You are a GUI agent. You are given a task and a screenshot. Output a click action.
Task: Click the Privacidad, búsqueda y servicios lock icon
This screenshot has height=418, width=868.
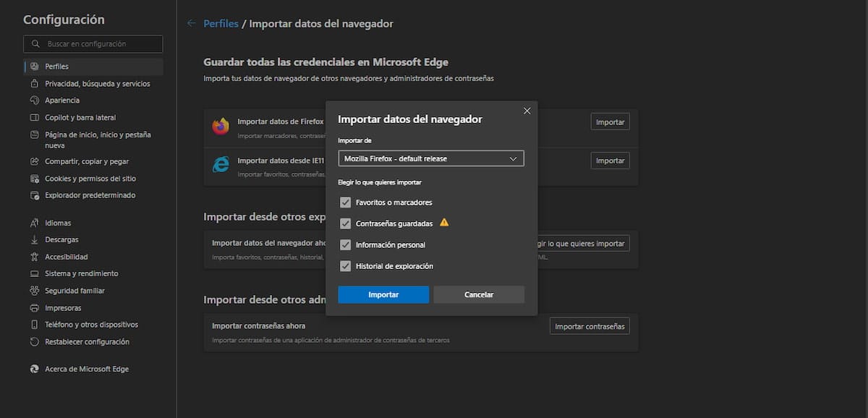click(x=34, y=83)
